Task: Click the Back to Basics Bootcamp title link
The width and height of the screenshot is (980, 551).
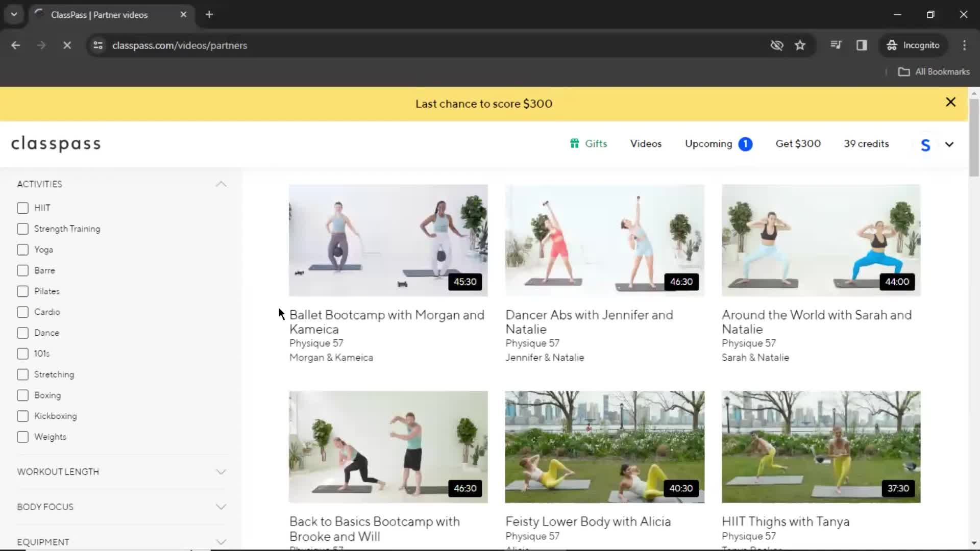Action: (x=375, y=529)
